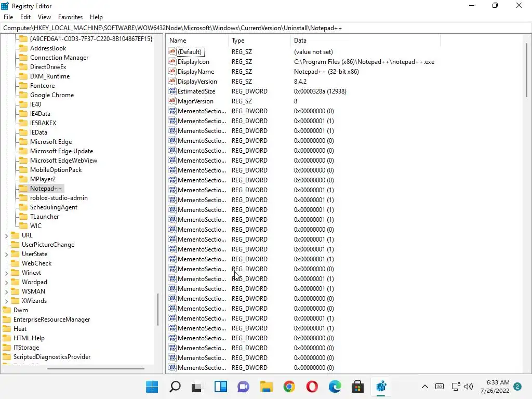Select the IE5BAKEX key
This screenshot has width=532, height=399.
[x=43, y=123]
